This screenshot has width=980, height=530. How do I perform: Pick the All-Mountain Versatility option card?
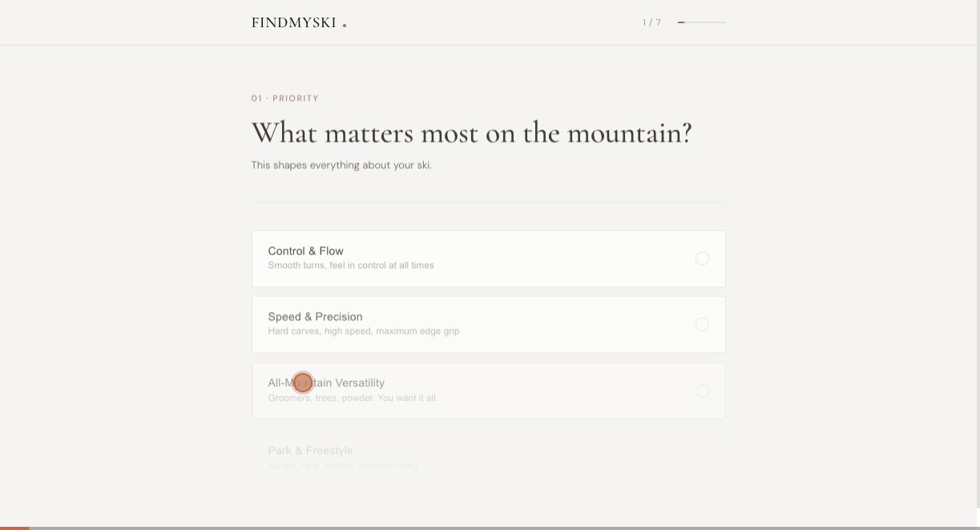[x=489, y=391]
